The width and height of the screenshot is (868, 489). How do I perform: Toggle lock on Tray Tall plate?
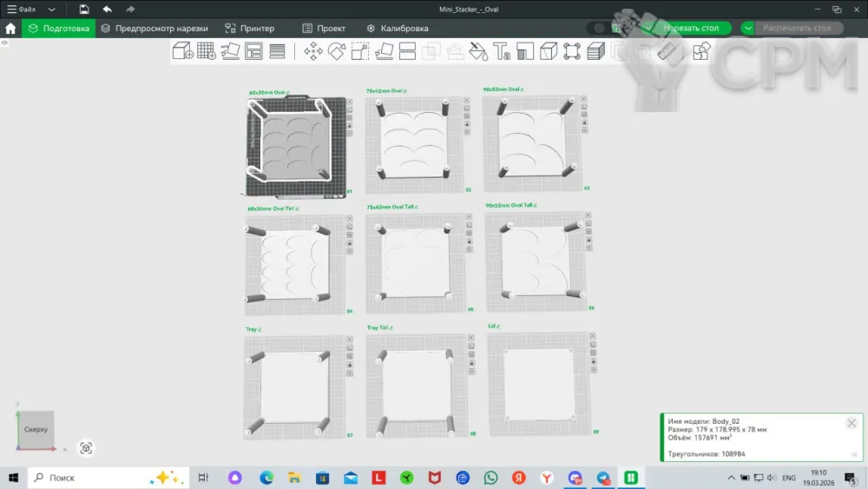coord(471,363)
